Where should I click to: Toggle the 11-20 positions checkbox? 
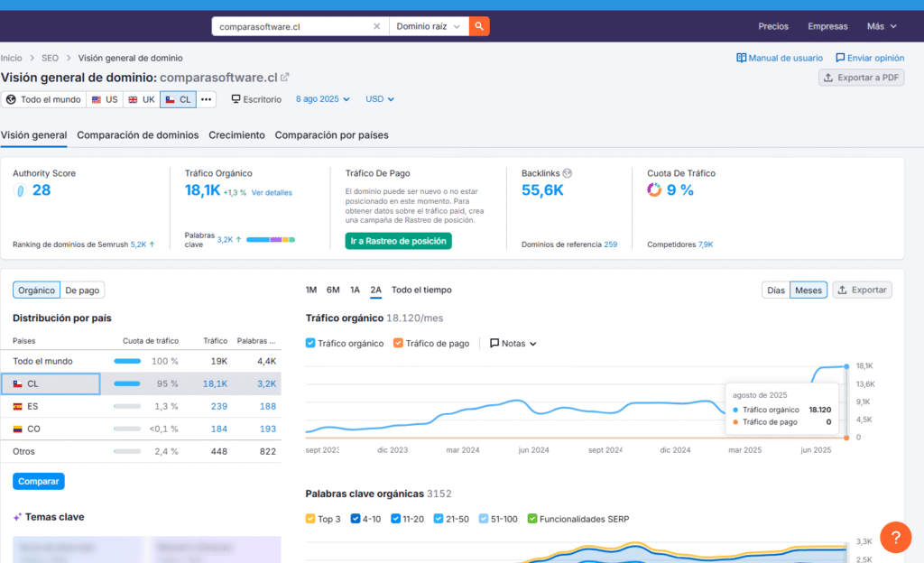point(395,519)
